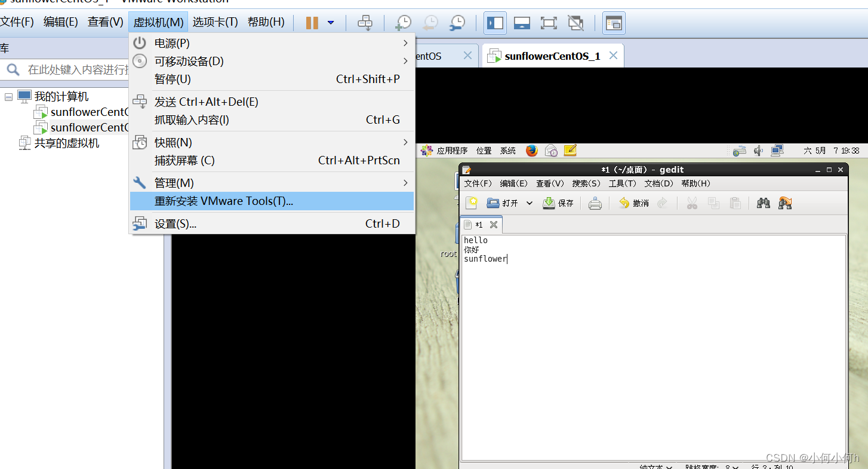Click gedit 打开 button
The height and width of the screenshot is (469, 868).
502,203
